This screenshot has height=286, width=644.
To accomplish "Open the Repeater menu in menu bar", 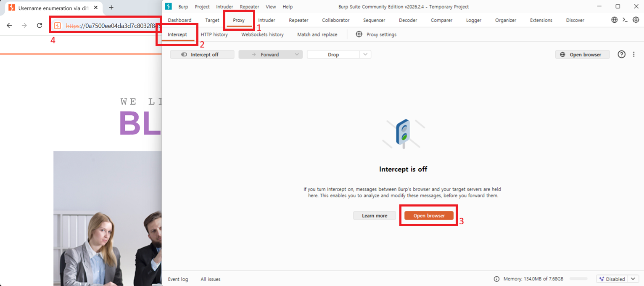I will click(x=249, y=7).
